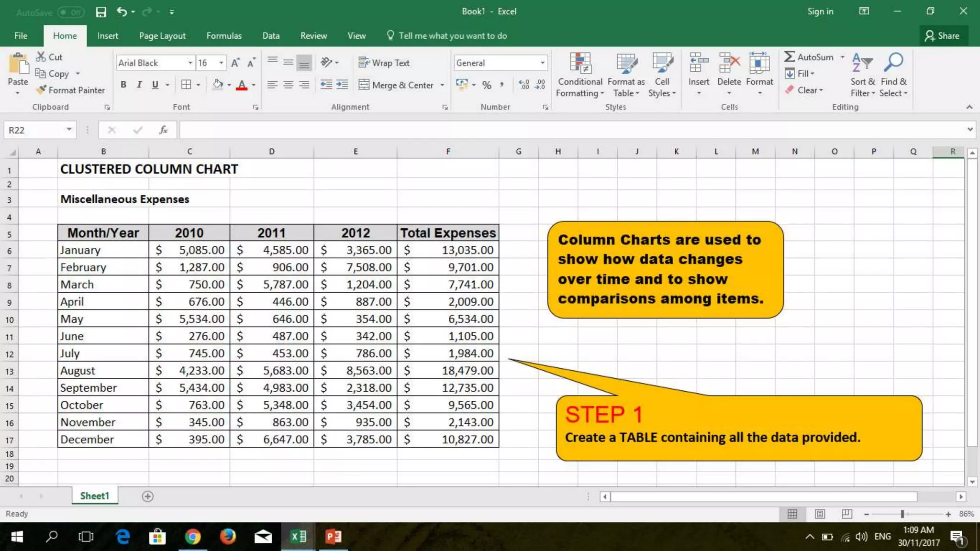Click the Merge & Center icon
The image size is (980, 551).
[x=364, y=85]
